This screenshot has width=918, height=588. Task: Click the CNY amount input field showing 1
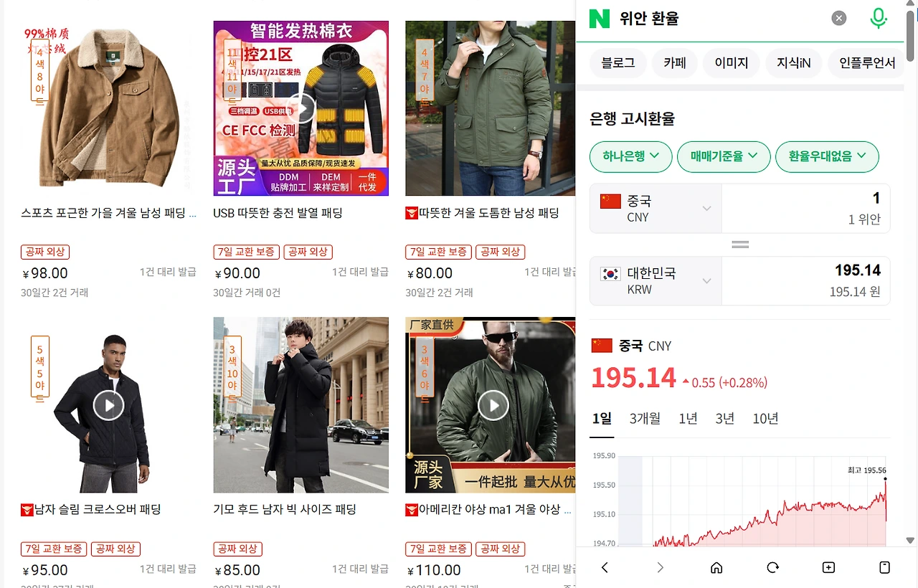(805, 208)
